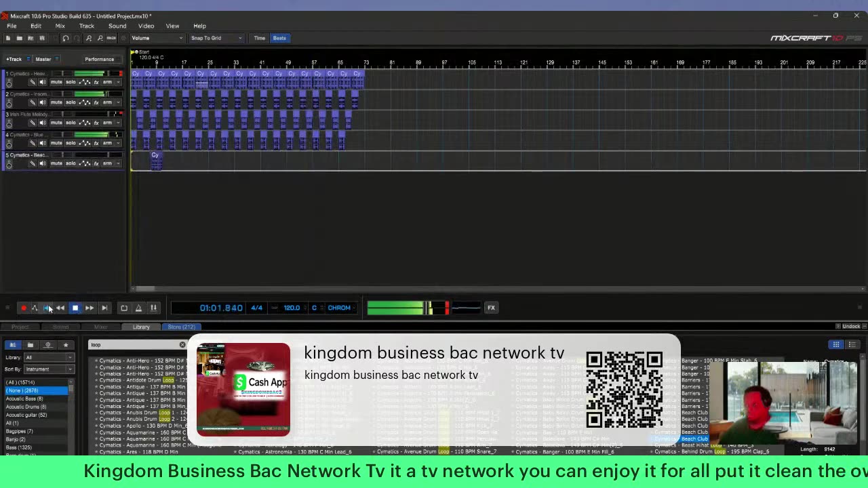Click the Zoom In magnifier icon
Screen dimensions: 868x488
click(x=89, y=38)
